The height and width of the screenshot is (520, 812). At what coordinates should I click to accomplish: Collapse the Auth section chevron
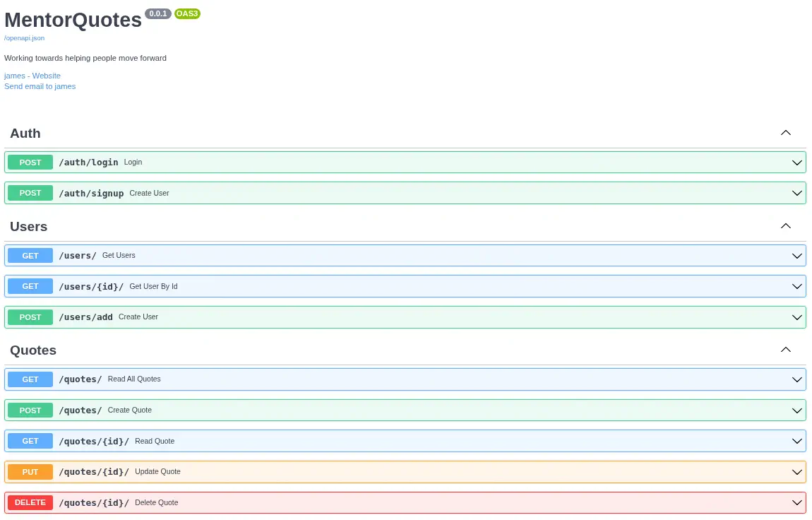[785, 133]
